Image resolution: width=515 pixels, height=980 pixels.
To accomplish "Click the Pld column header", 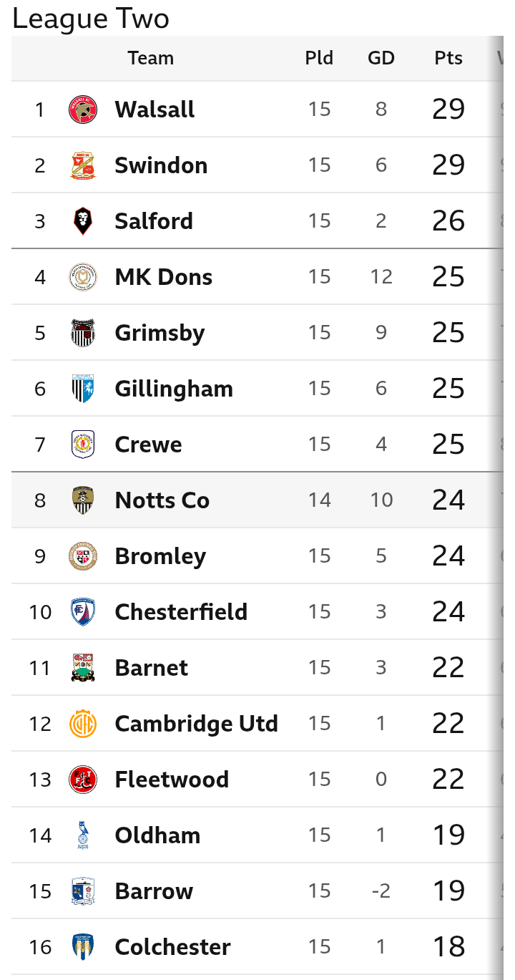I will coord(319,58).
